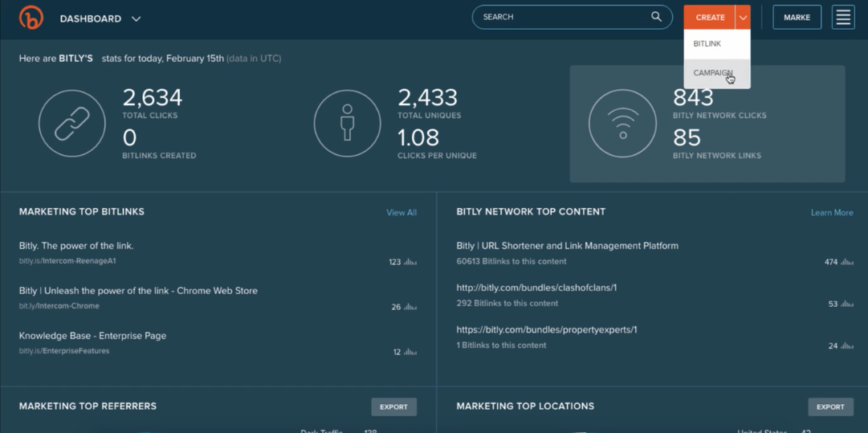Screen dimensions: 868x433
Task: Click the 1.08 clicks per unique value
Action: [418, 137]
